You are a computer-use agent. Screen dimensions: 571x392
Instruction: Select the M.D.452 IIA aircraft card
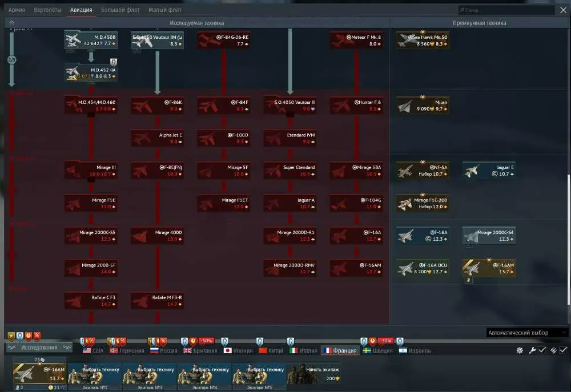pos(91,72)
